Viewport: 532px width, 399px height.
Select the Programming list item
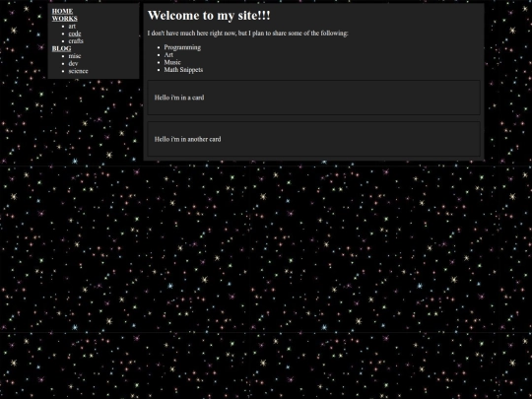pyautogui.click(x=182, y=47)
